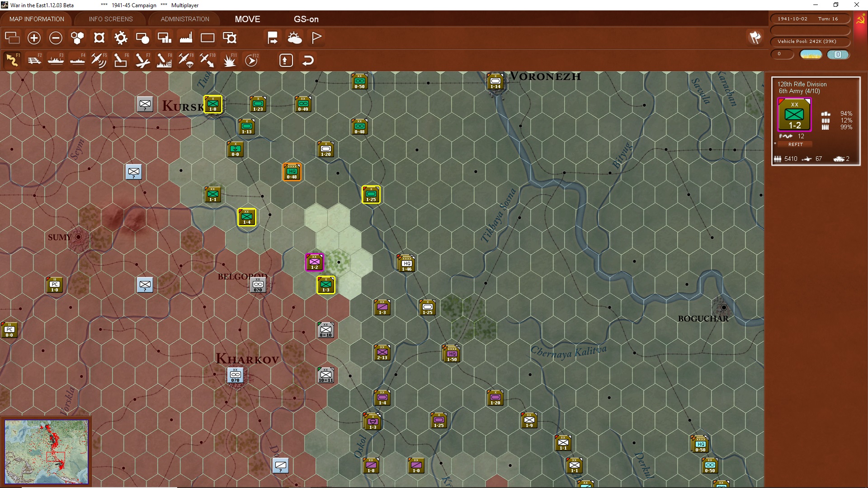This screenshot has width=868, height=488.
Task: Click the 6th Army (4/10) link
Action: [799, 91]
